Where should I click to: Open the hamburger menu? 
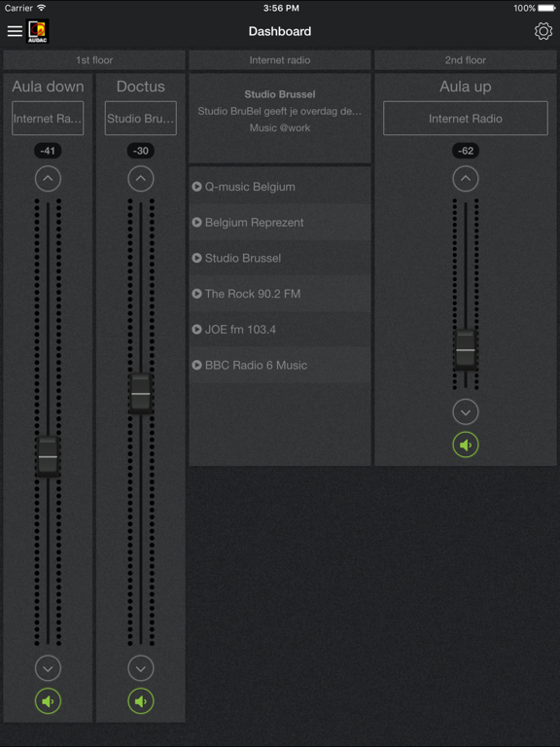click(x=15, y=31)
